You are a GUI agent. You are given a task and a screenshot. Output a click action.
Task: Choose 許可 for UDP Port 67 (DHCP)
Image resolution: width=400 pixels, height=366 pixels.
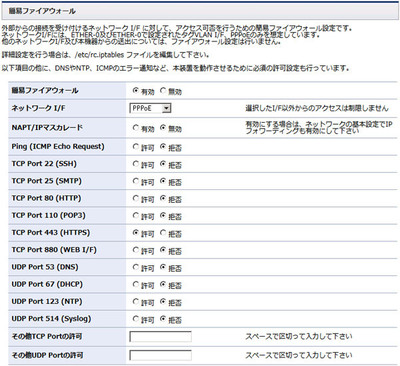(x=135, y=284)
